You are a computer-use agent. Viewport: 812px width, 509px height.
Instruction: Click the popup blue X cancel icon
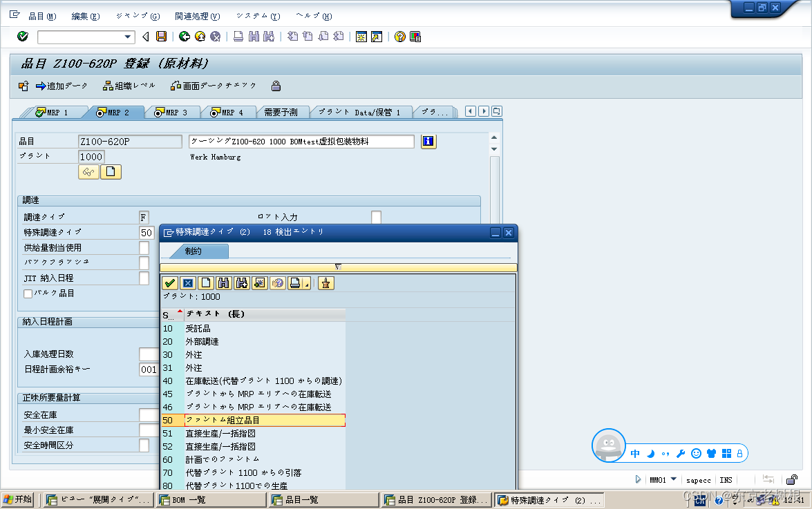188,283
